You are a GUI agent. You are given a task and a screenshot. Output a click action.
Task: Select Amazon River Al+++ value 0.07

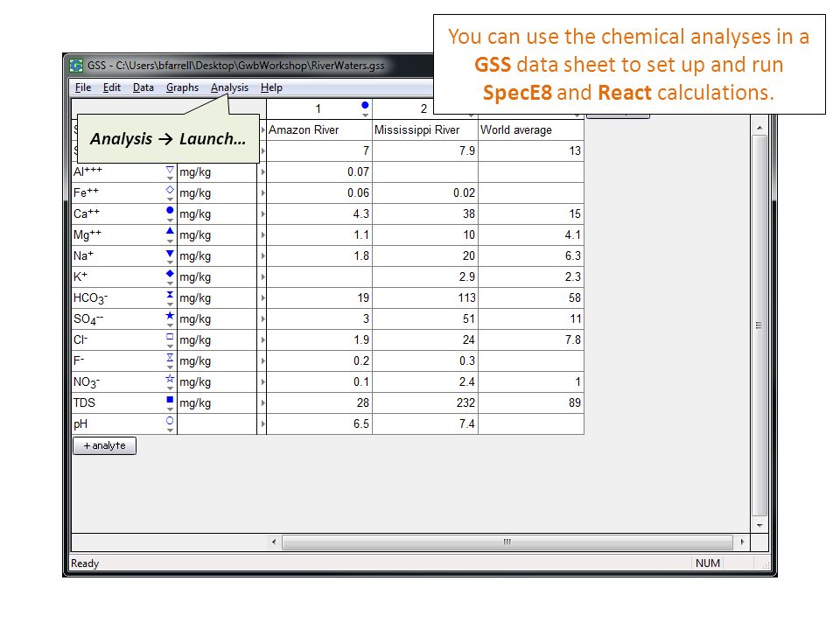pyautogui.click(x=319, y=172)
